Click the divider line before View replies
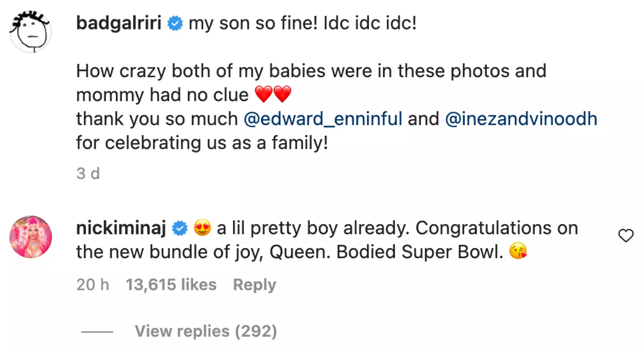The width and height of the screenshot is (644, 352). pyautogui.click(x=97, y=331)
